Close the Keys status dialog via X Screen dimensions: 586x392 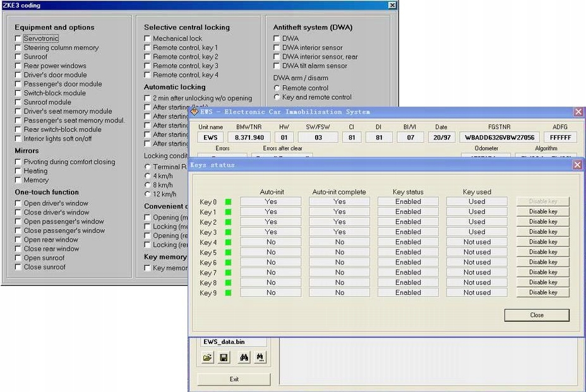pyautogui.click(x=577, y=165)
